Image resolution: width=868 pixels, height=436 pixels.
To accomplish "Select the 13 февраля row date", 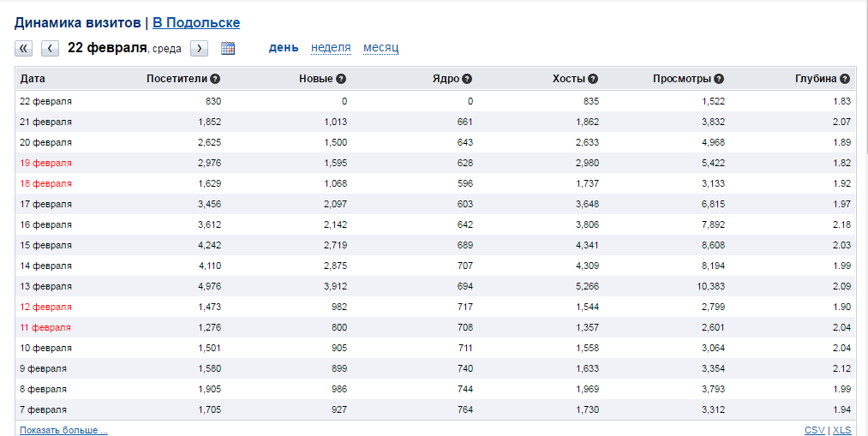I will (45, 286).
